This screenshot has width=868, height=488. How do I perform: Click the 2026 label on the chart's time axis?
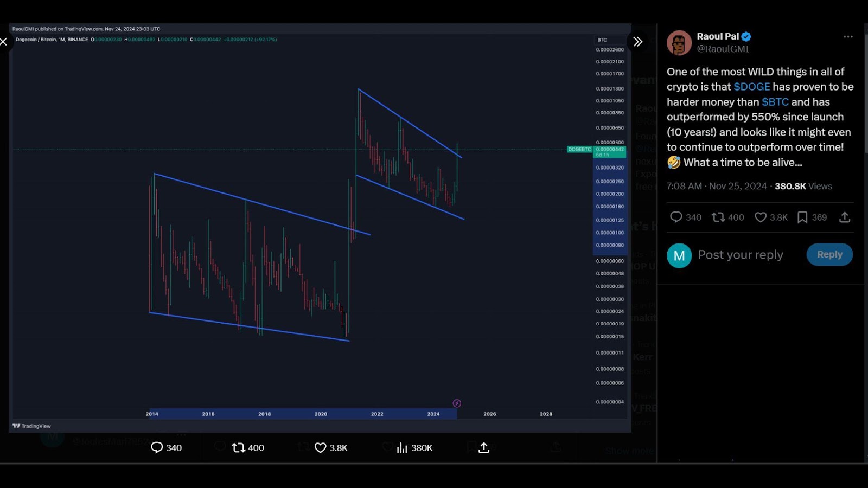[489, 414]
